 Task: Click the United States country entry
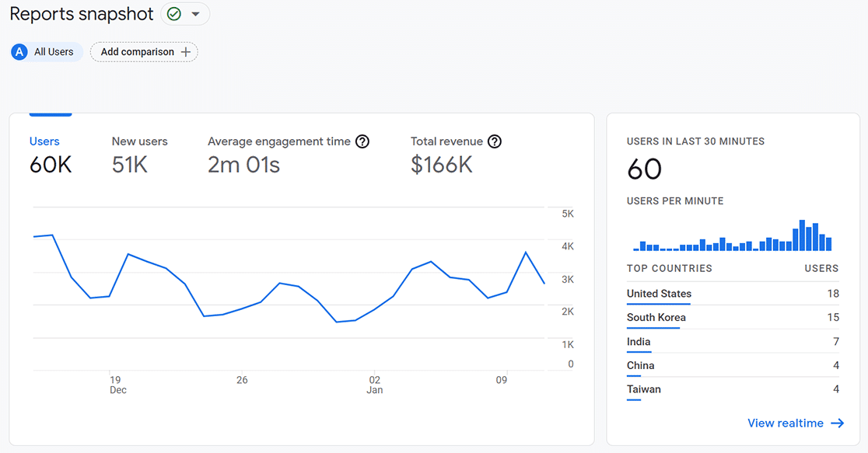(659, 294)
